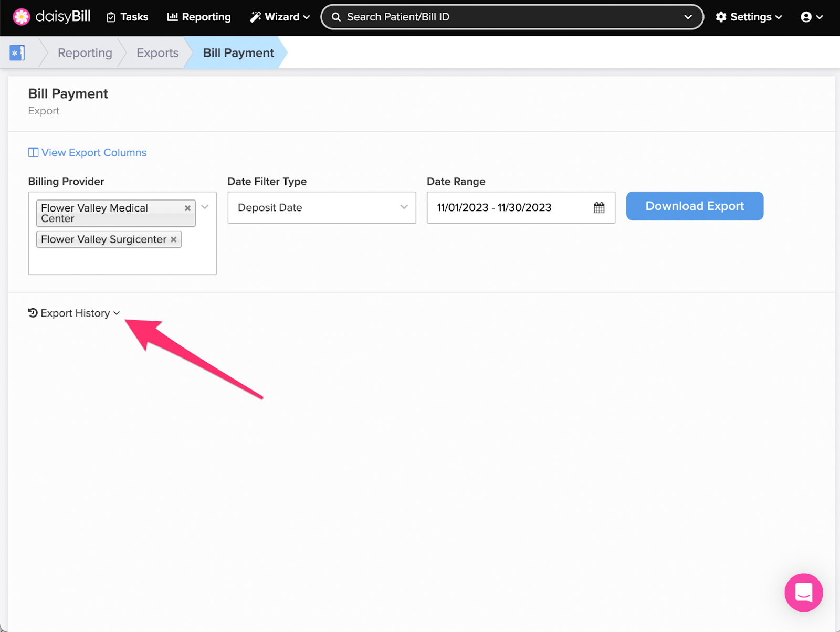Go to Reporting breadcrumb
Screen dimensions: 840x632
85,53
